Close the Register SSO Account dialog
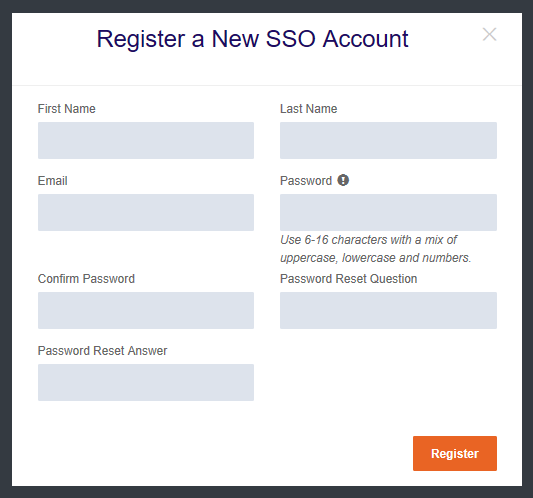The width and height of the screenshot is (533, 498). point(489,34)
